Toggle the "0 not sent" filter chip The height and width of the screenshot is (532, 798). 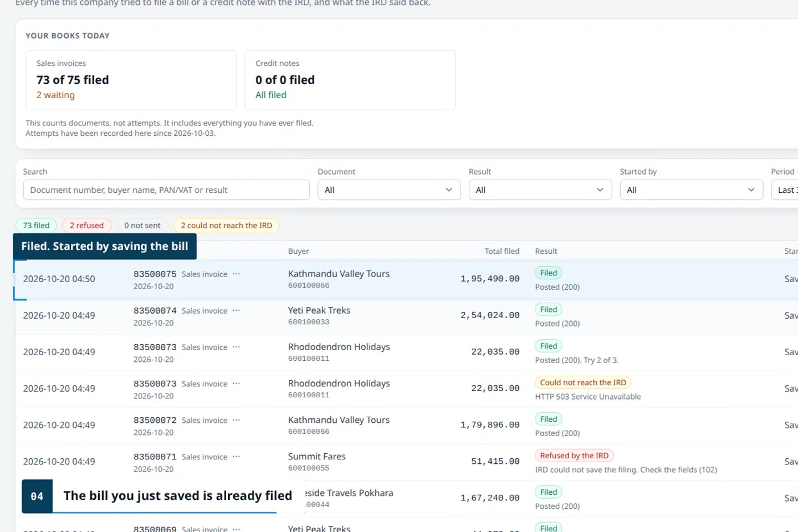click(142, 226)
